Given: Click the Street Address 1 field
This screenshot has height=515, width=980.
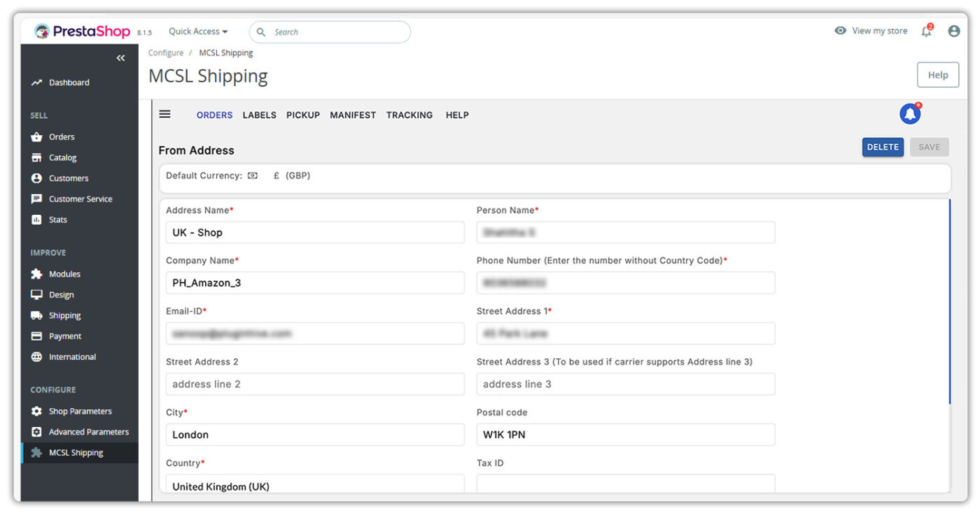Looking at the screenshot, I should pos(626,333).
